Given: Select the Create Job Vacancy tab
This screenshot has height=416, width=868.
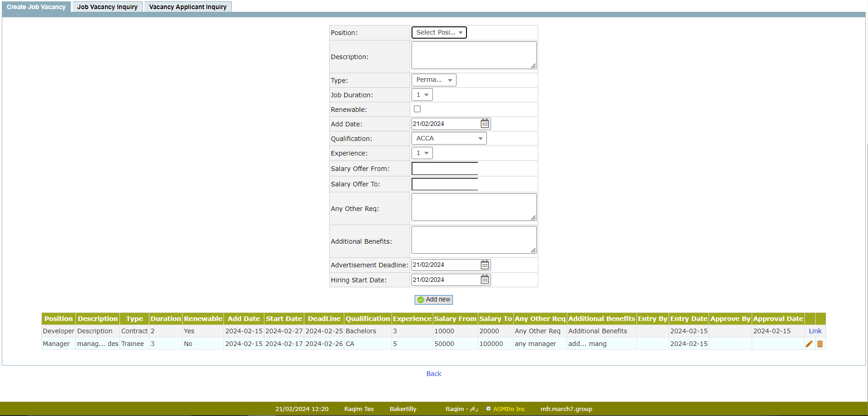Looking at the screenshot, I should pos(36,7).
